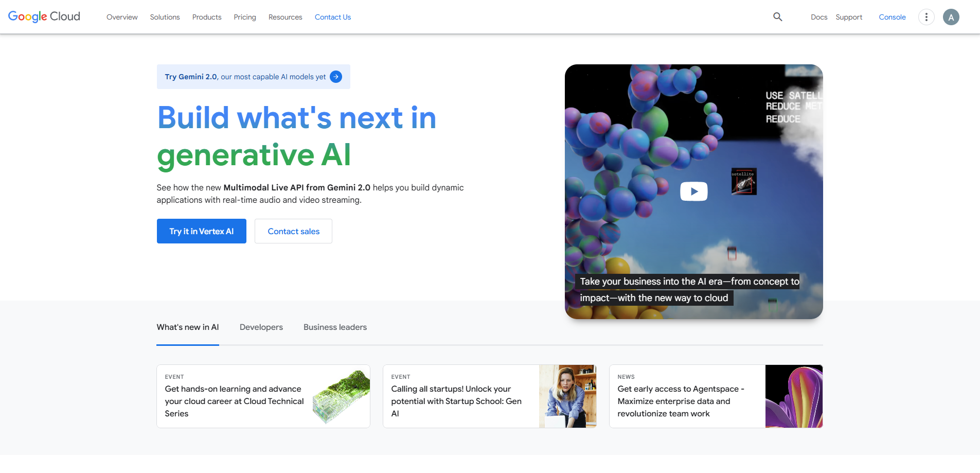Switch to the Developers tab
Screen dimensions: 980x473
[261, 327]
